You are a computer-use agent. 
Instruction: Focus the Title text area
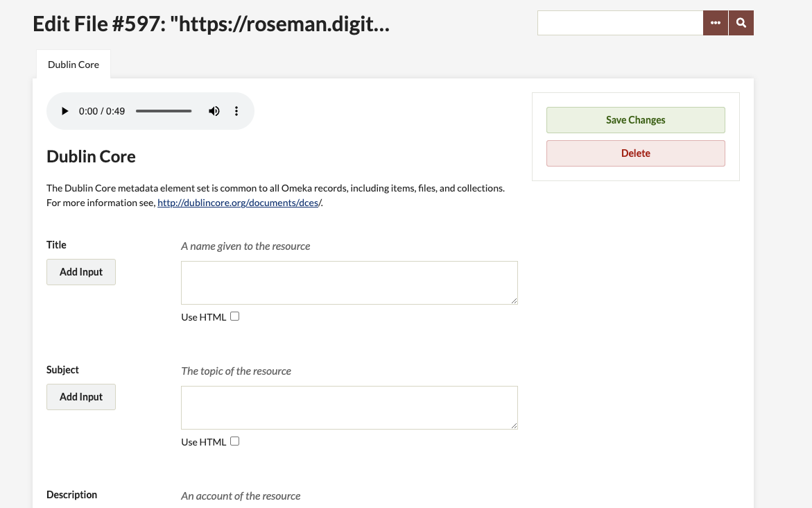tap(349, 282)
